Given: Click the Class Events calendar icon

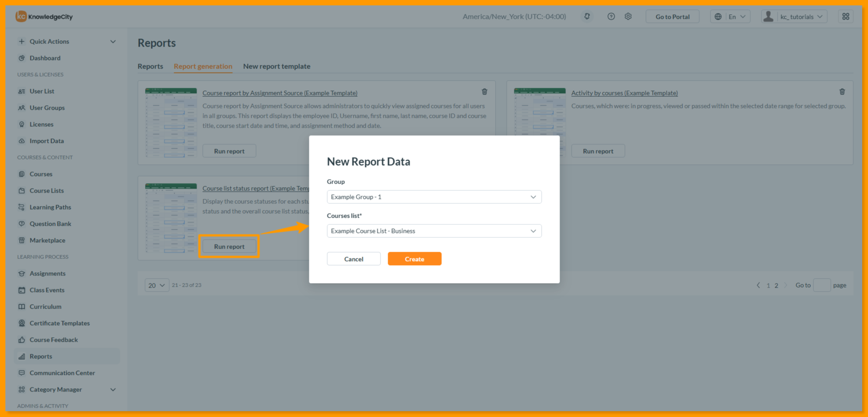Looking at the screenshot, I should (21, 290).
